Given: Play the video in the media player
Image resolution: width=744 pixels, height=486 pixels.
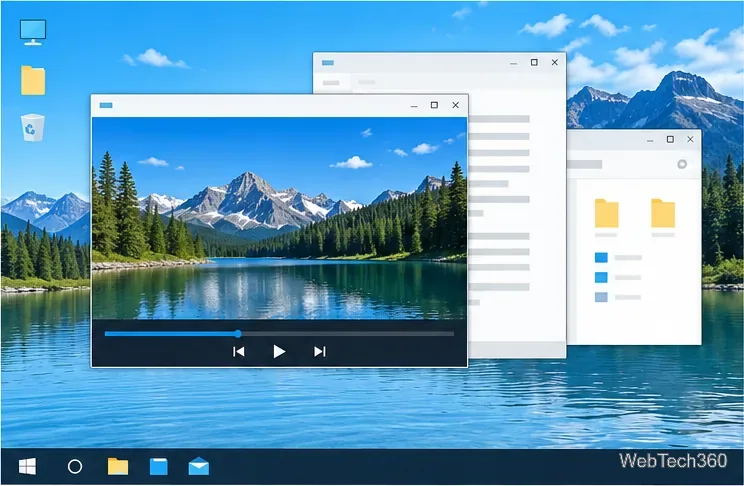Looking at the screenshot, I should pos(279,352).
